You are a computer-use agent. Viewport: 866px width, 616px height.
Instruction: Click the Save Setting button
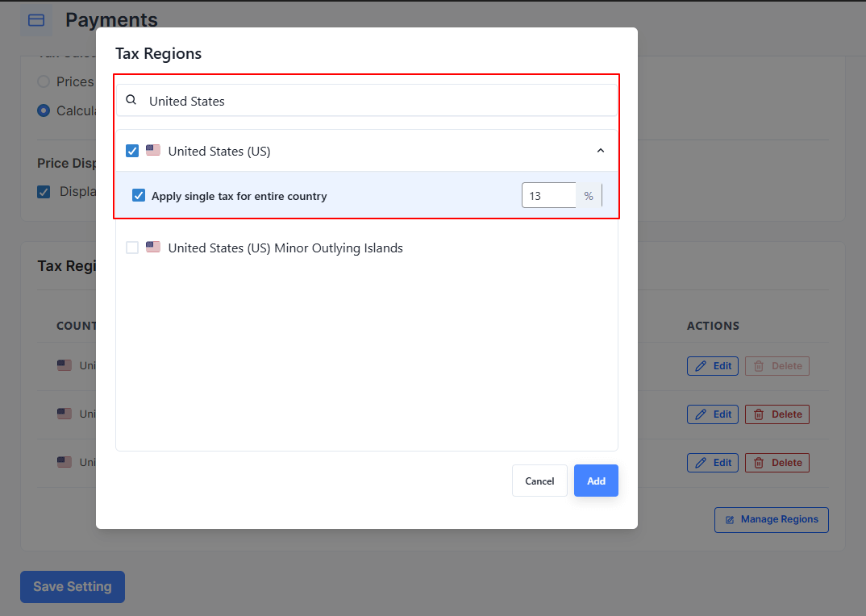[x=73, y=587]
